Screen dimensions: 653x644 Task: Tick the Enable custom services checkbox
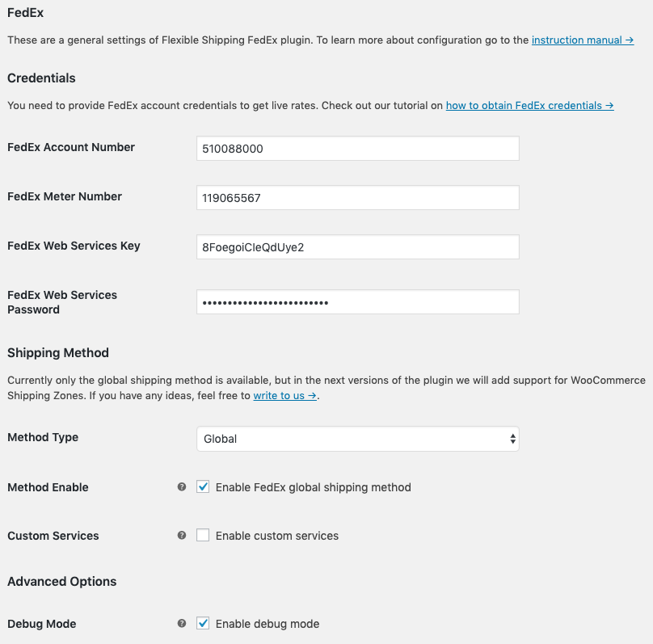tap(203, 536)
